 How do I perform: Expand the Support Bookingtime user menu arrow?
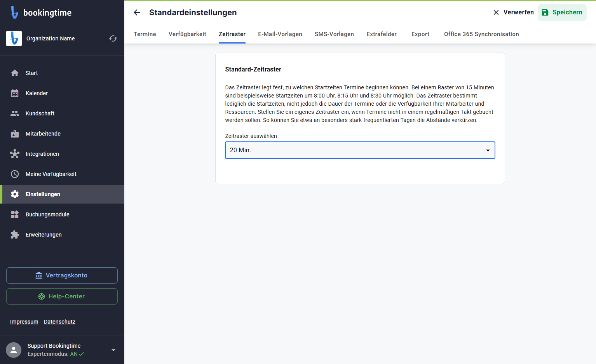click(x=113, y=350)
